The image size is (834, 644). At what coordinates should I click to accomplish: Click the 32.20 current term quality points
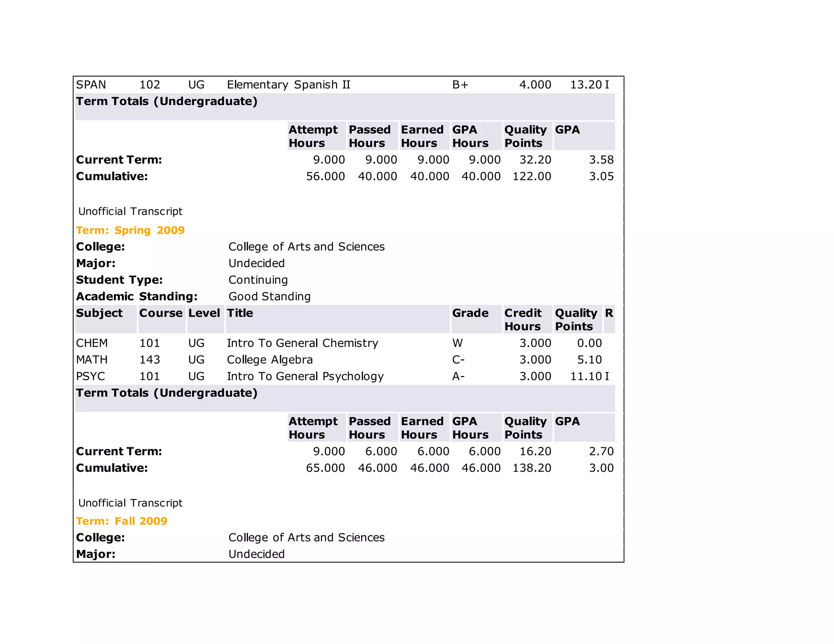[x=536, y=160]
